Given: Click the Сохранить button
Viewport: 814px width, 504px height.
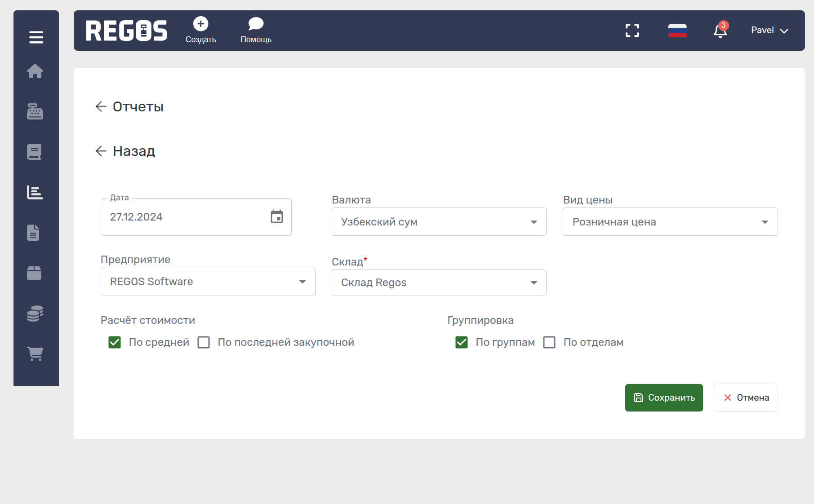Looking at the screenshot, I should tap(664, 398).
